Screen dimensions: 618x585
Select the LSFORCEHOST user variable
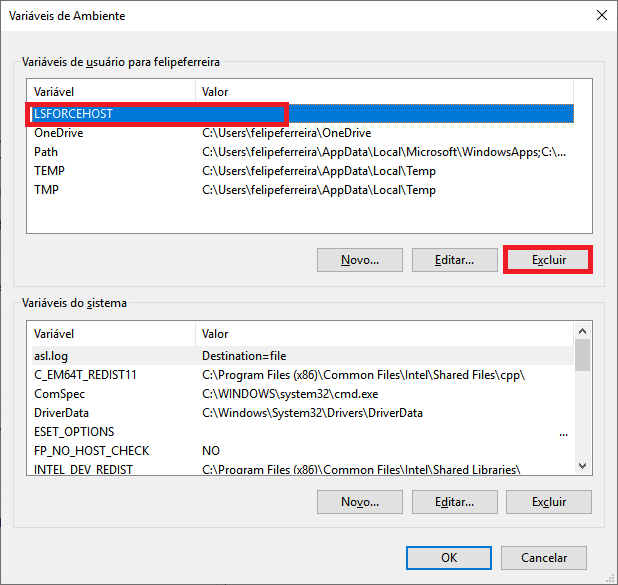302,114
